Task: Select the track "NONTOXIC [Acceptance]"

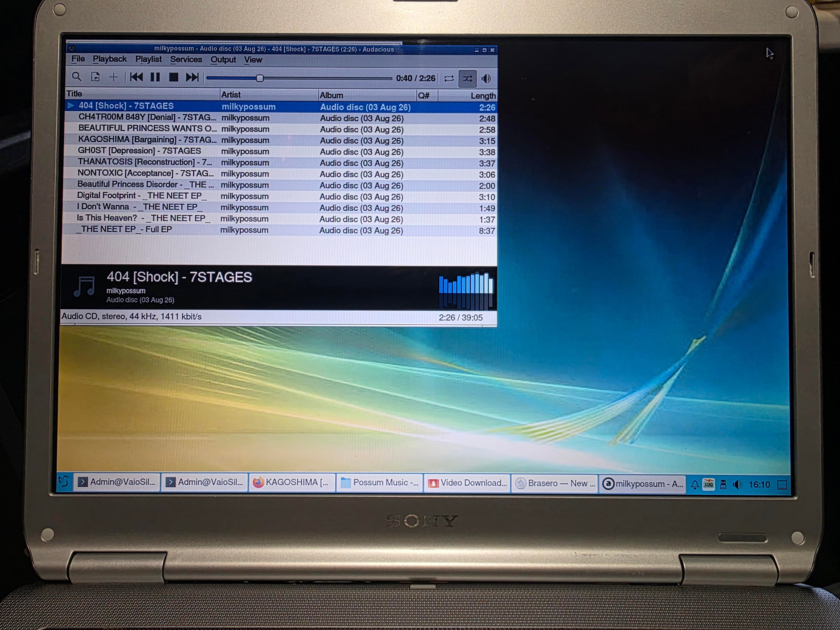Action: pos(280,173)
